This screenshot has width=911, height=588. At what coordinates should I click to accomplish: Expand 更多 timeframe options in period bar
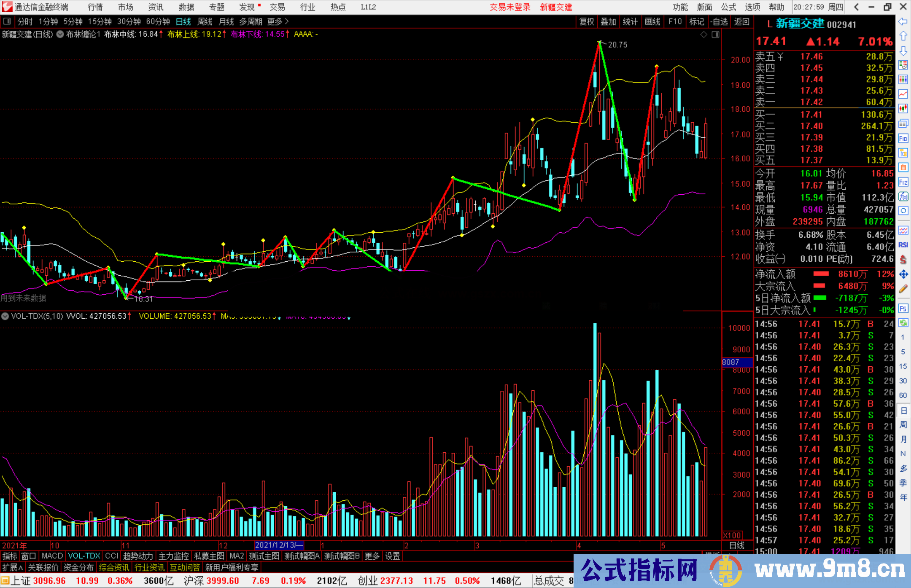click(x=278, y=21)
